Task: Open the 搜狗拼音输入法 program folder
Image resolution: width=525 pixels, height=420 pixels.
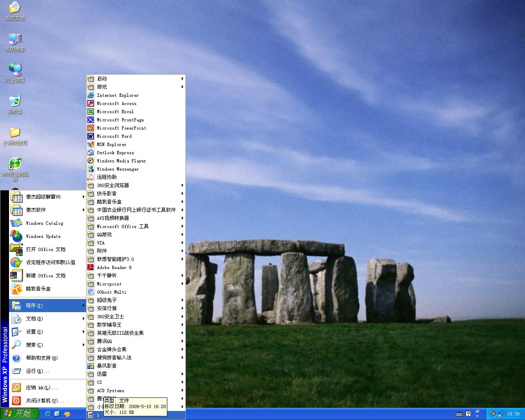Action: click(136, 358)
